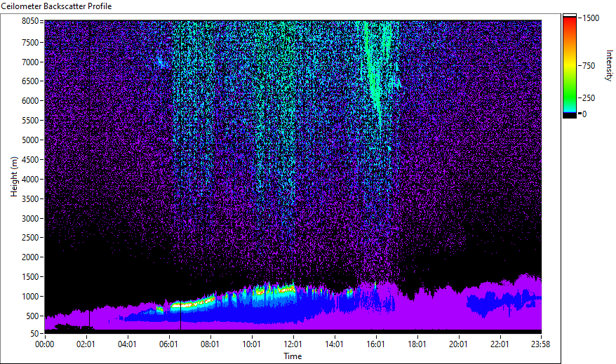This screenshot has height=364, width=616.
Task: Click the black base of intensity color ramp
Action: 570,116
